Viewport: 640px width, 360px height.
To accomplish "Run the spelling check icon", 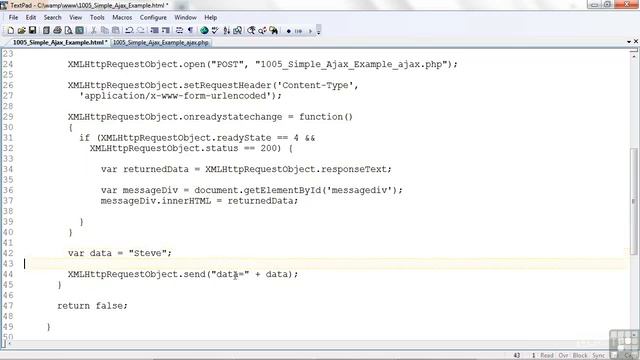I will [215, 31].
